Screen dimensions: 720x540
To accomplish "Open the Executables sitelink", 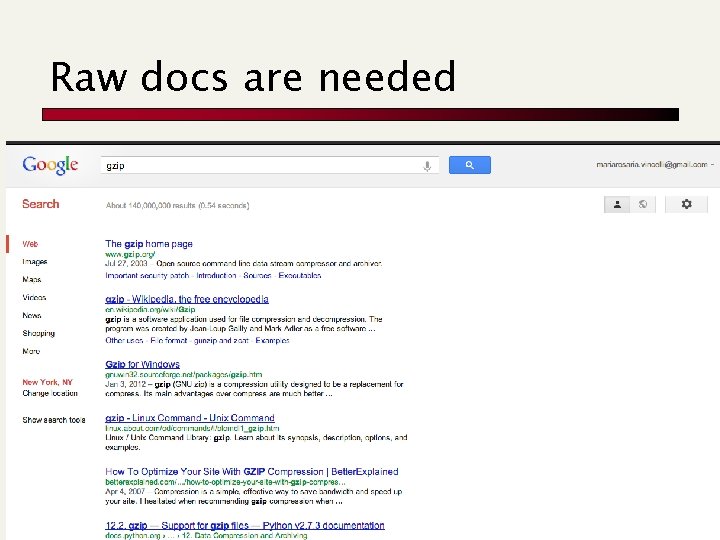I will click(300, 276).
